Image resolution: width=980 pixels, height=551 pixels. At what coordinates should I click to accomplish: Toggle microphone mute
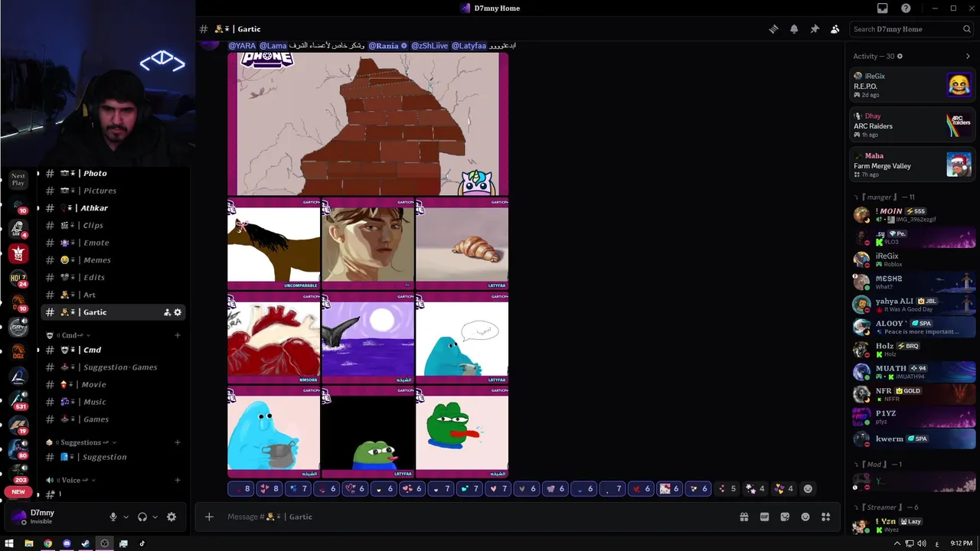113,517
